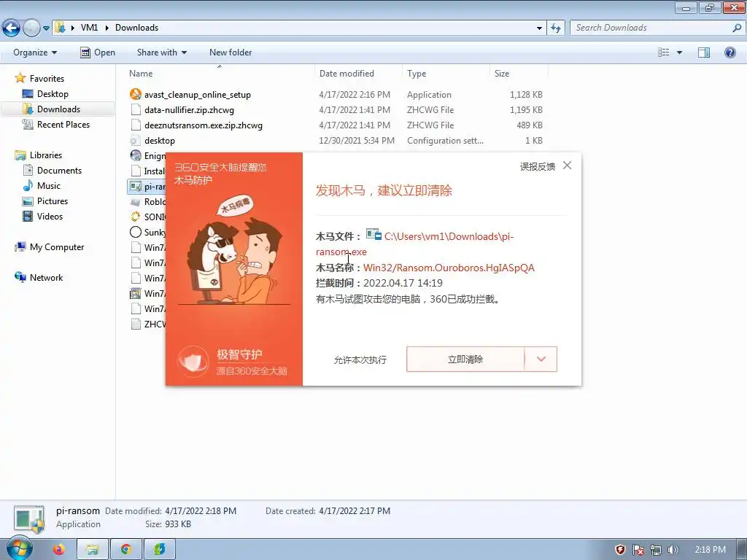
Task: Click pi-ransom thumbnail in details pane
Action: click(x=29, y=519)
